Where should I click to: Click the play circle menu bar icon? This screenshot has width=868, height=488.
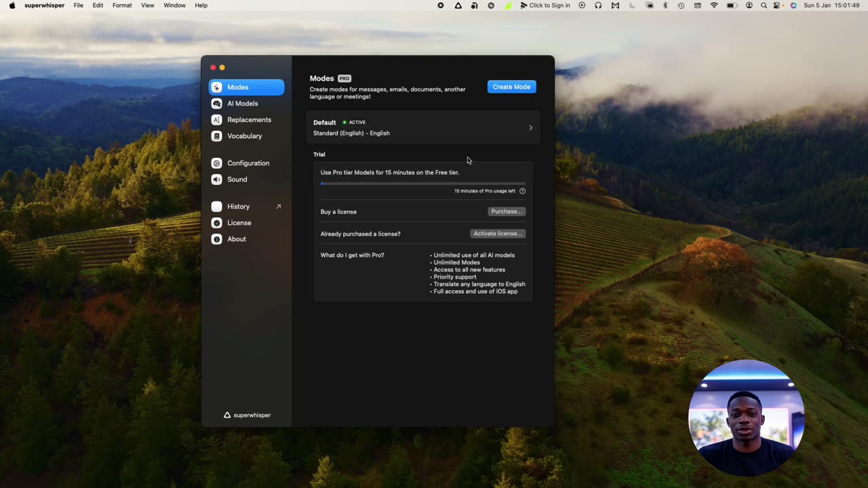(x=582, y=5)
